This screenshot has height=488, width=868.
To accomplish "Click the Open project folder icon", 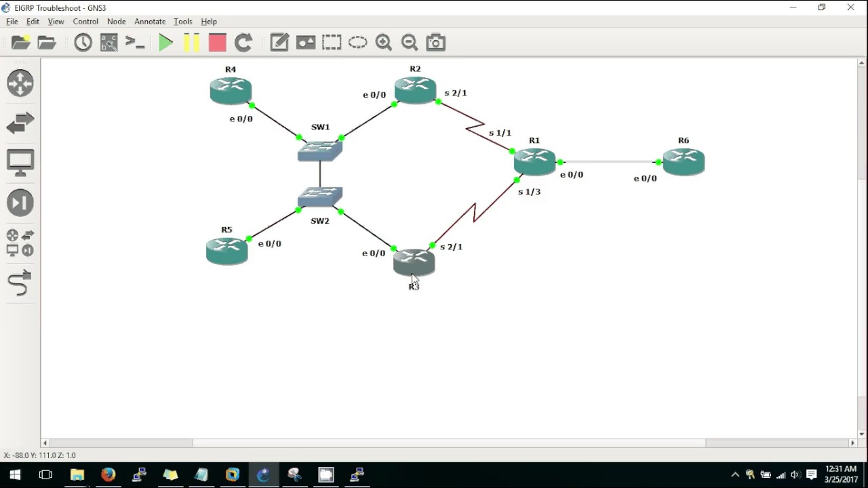I will point(47,43).
